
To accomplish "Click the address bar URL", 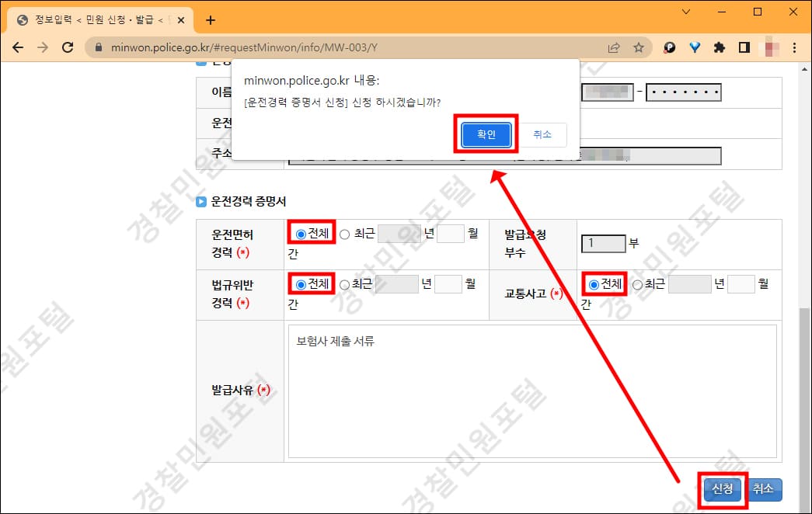I will pyautogui.click(x=244, y=47).
